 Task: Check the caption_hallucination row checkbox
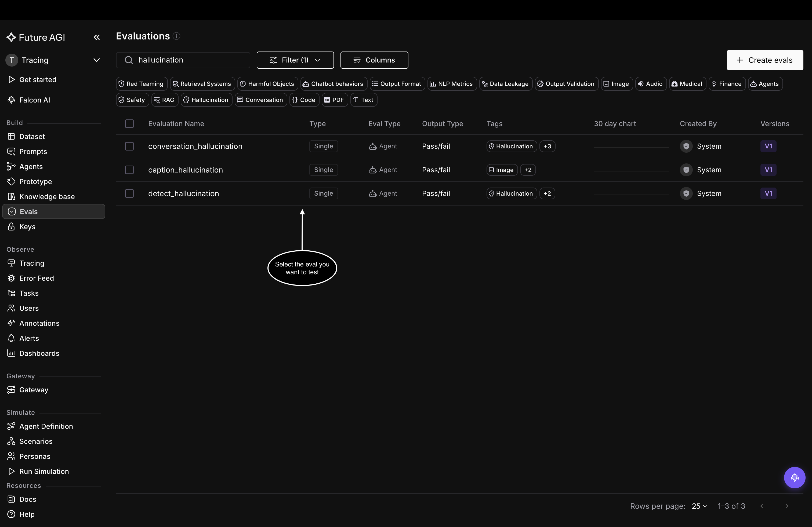point(129,169)
